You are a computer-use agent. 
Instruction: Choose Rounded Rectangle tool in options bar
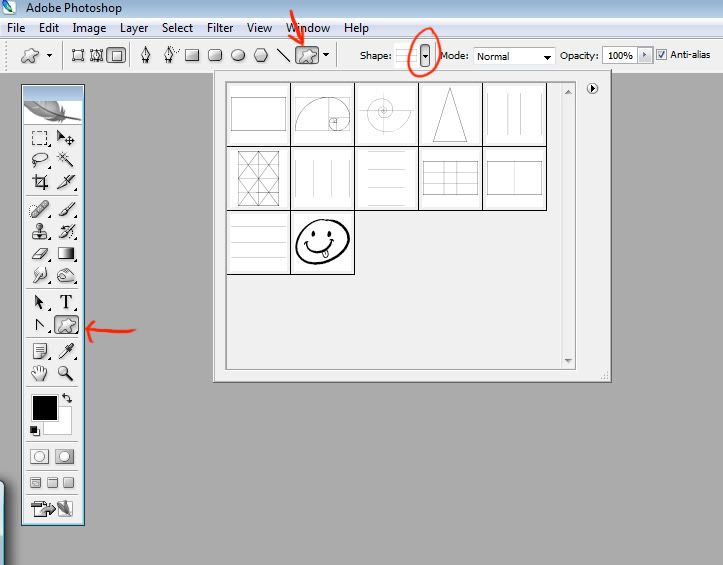pyautogui.click(x=215, y=56)
